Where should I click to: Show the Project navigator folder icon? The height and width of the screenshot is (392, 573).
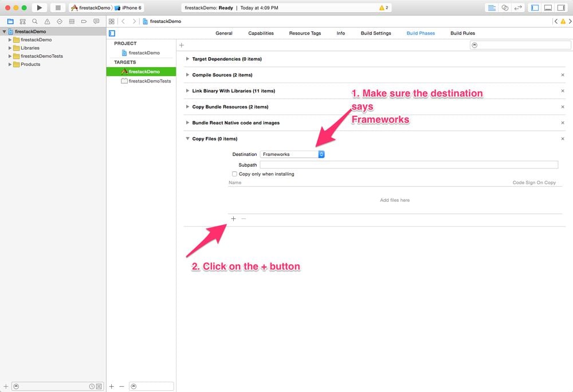point(10,22)
